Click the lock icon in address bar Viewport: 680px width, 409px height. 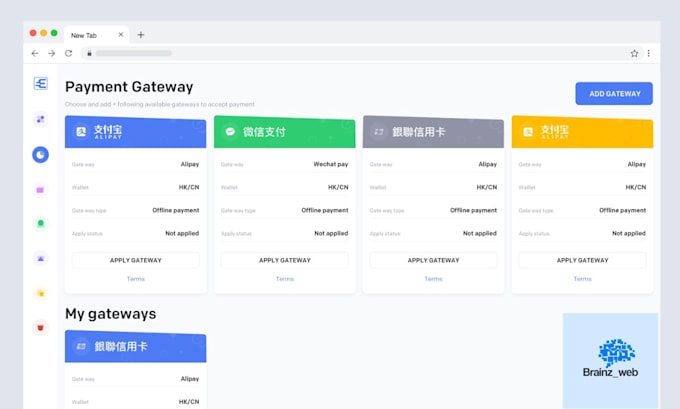[89, 53]
